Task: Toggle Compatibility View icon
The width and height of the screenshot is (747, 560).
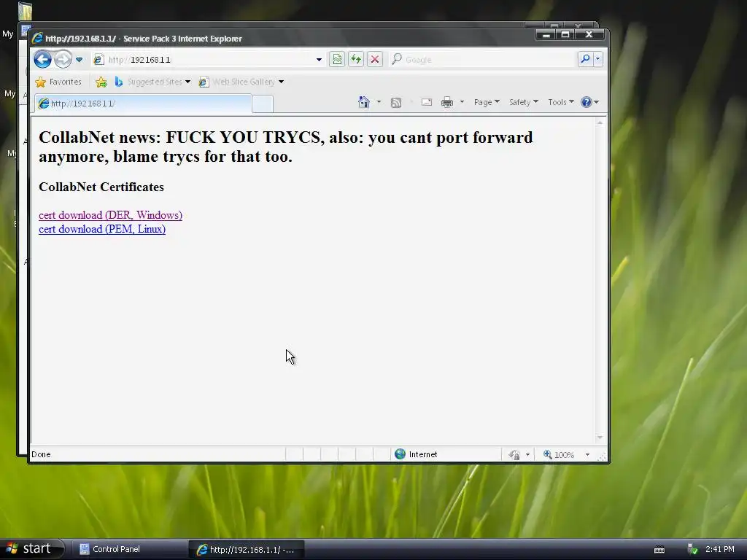Action: [337, 60]
